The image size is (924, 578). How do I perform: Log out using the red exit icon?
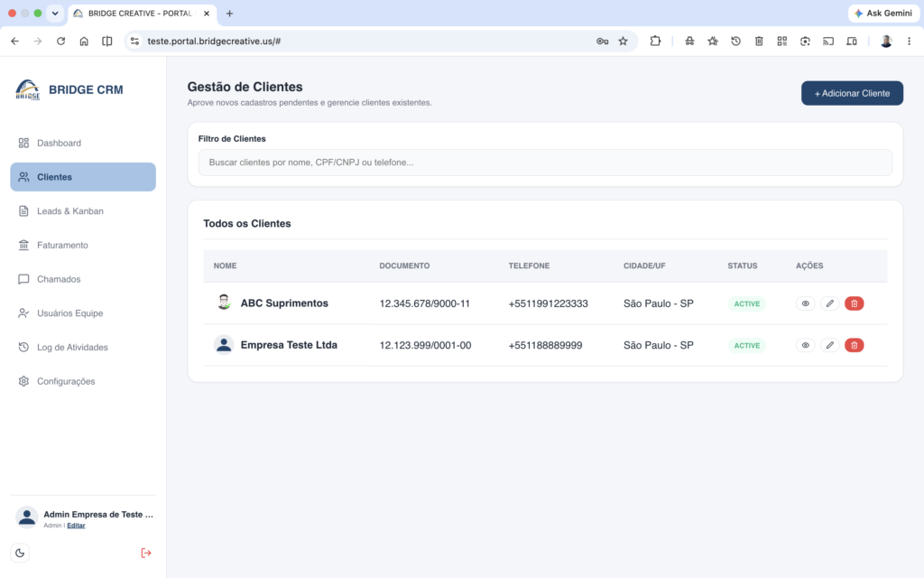[146, 554]
